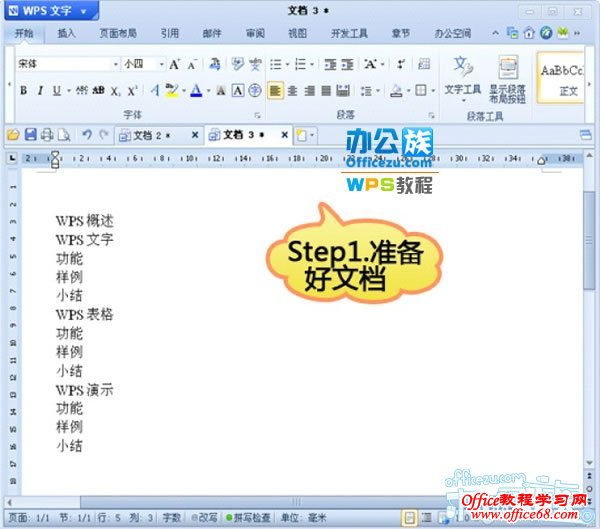
Task: Collapse the ribbon with up arrow
Action: click(495, 33)
